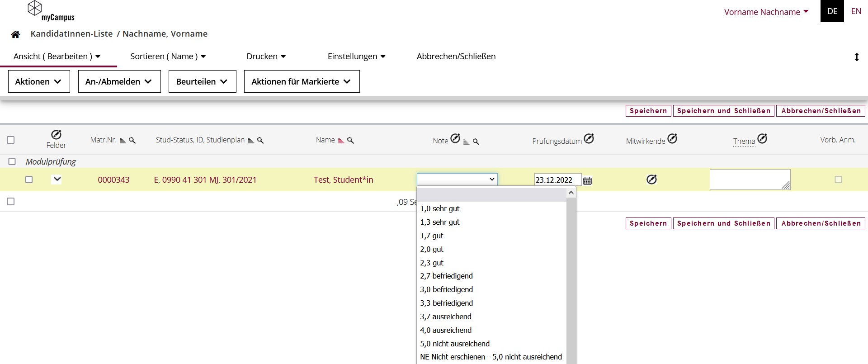
Task: Sort by Stud-Status, ID, Studienplan
Action: 250,141
